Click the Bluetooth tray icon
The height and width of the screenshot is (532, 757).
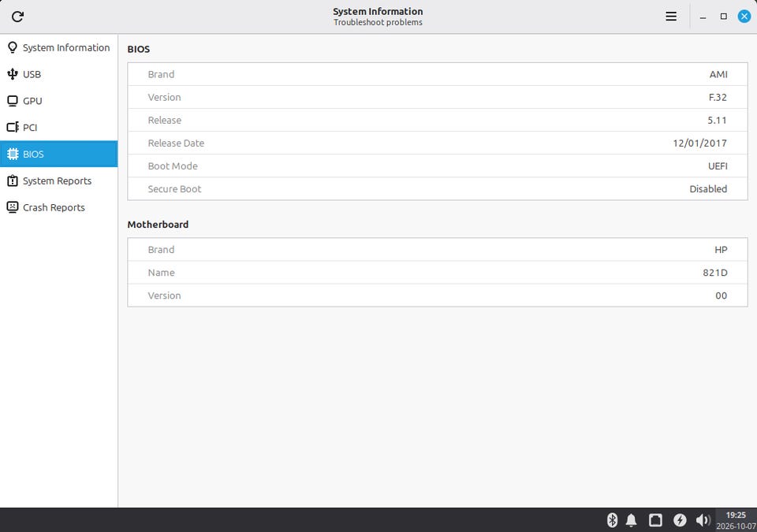pos(612,520)
